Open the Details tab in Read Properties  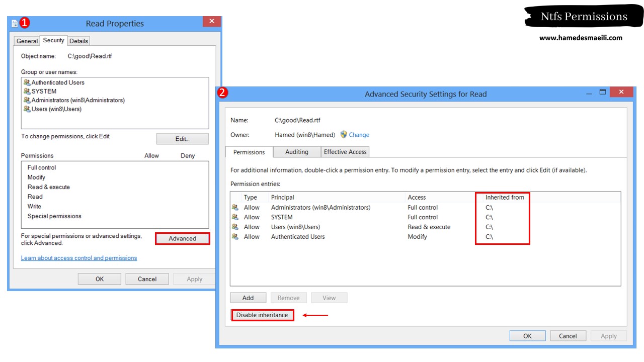pyautogui.click(x=78, y=41)
